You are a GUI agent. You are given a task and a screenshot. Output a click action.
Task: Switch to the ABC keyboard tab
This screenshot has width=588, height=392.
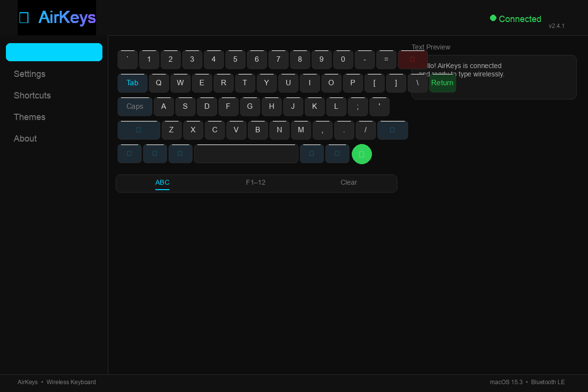[x=162, y=182]
